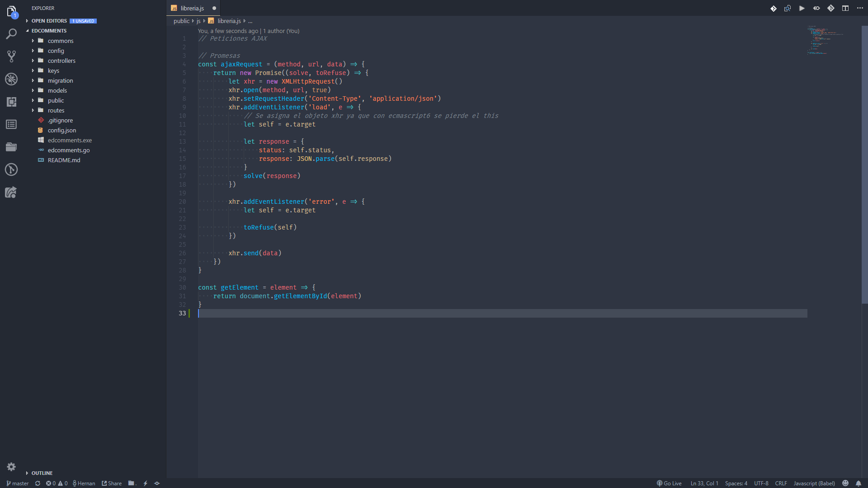The height and width of the screenshot is (488, 868).
Task: Click the Share button in status bar
Action: coord(112,483)
